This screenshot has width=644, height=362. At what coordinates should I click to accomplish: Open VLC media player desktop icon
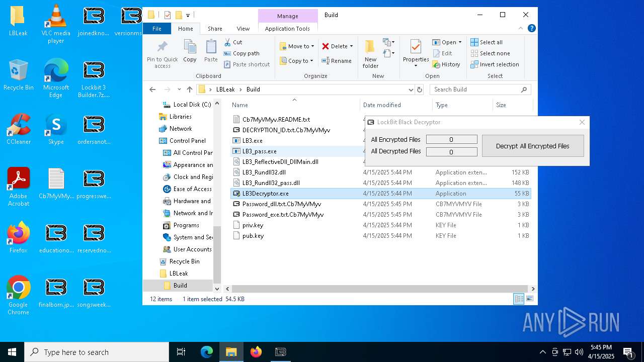coord(56,24)
